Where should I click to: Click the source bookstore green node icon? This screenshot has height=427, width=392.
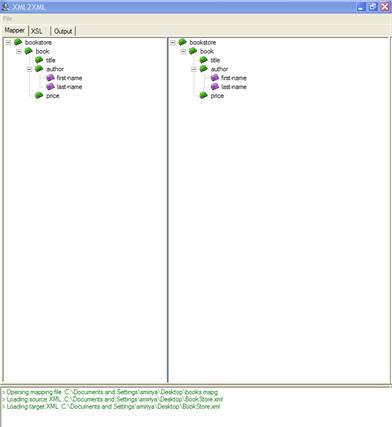(18, 42)
